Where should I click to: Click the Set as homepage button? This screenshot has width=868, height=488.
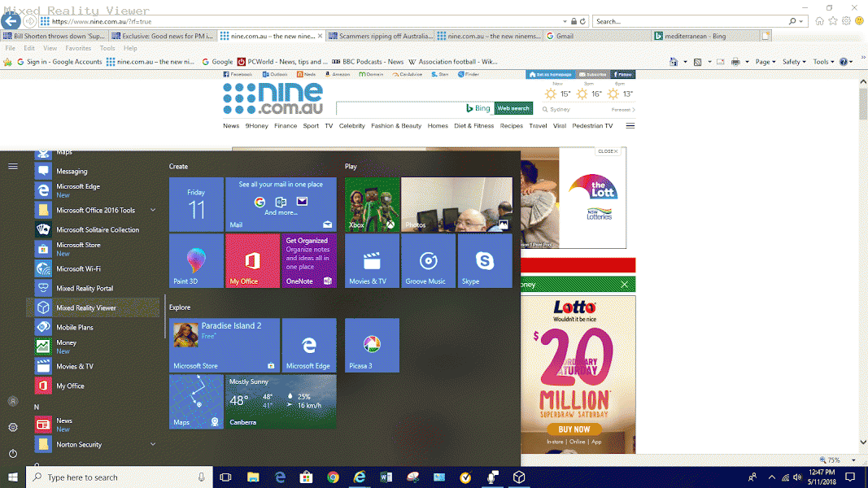click(x=550, y=74)
